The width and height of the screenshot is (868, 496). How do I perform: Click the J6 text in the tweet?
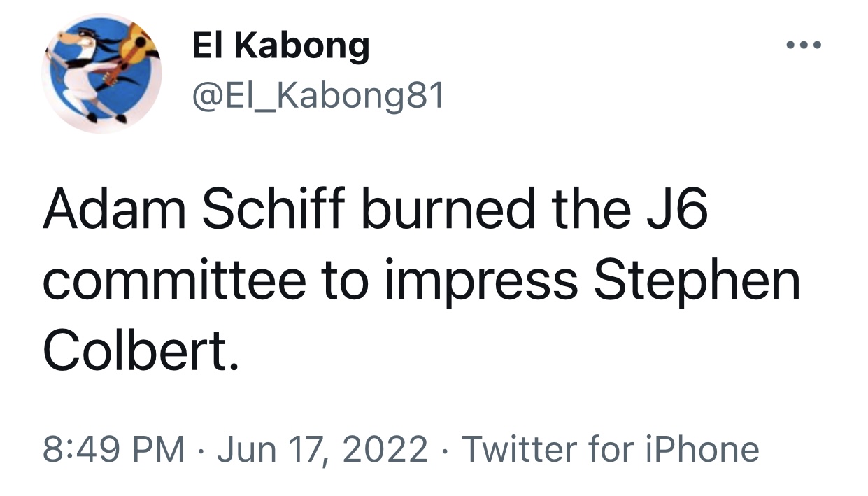click(675, 211)
